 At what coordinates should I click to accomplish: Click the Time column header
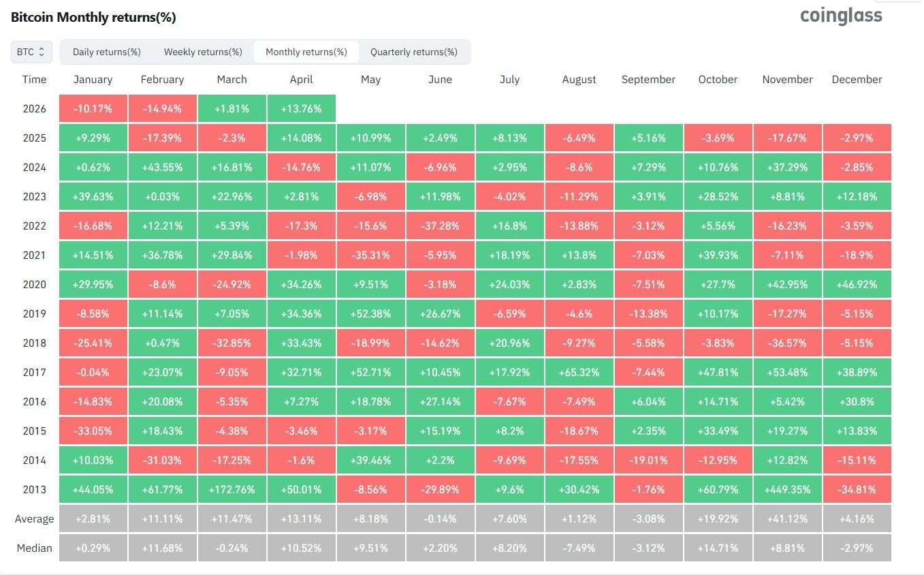[34, 80]
